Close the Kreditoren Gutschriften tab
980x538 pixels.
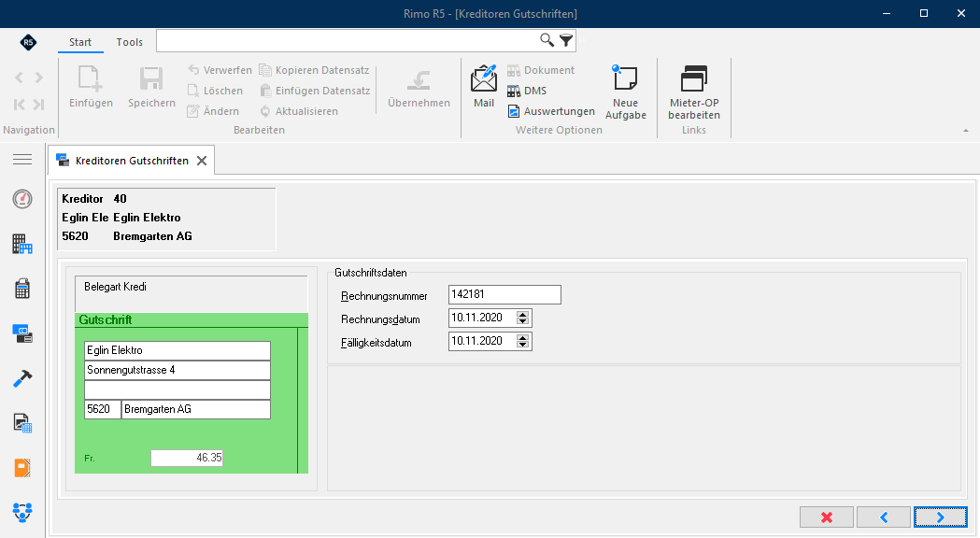202,161
